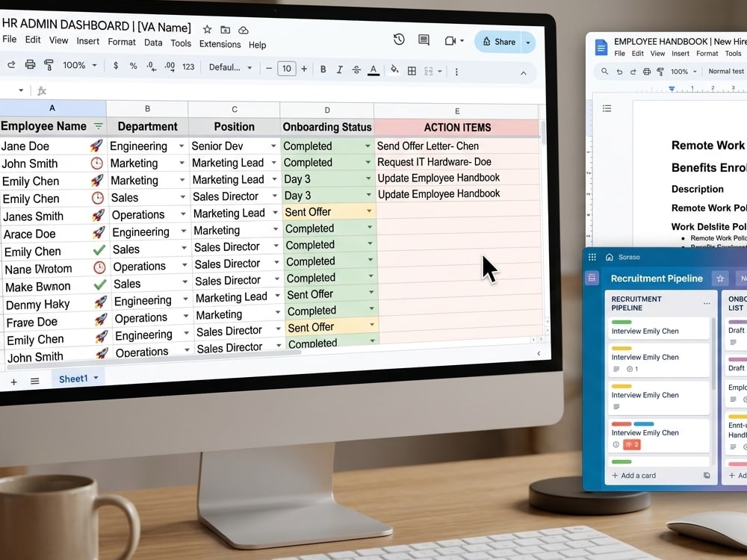Image resolution: width=747 pixels, height=560 pixels.
Task: Click the template icon beside Add a card
Action: pyautogui.click(x=707, y=475)
